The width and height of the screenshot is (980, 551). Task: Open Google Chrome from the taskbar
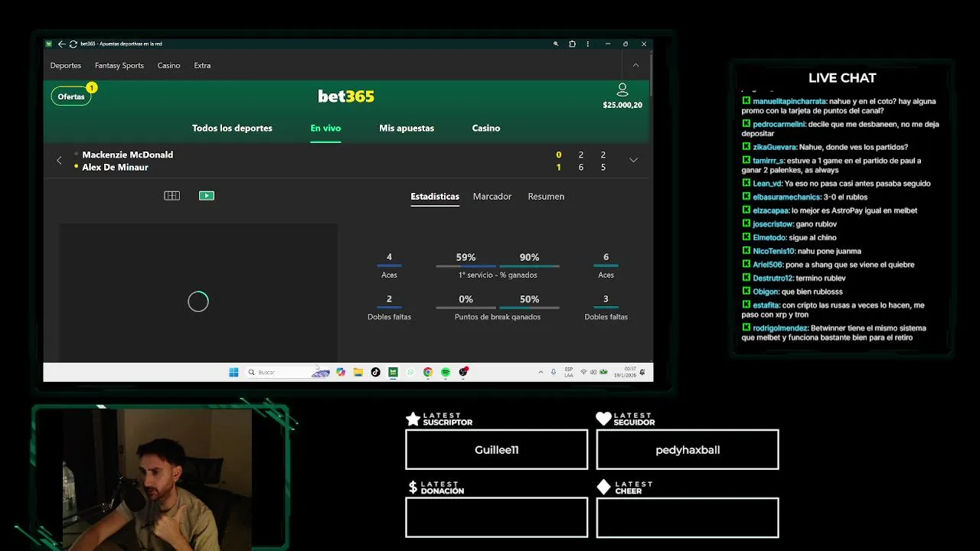coord(428,372)
